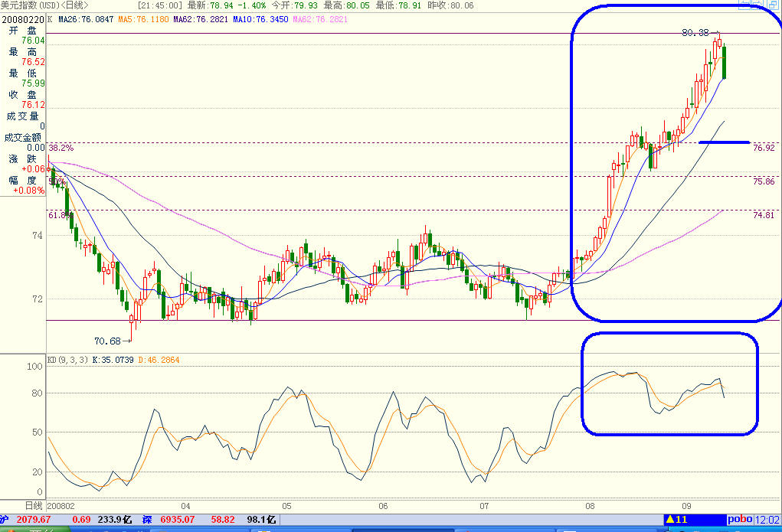The image size is (782, 532).
Task: Click the timestamp [21:45:00]
Action: tap(160, 5)
